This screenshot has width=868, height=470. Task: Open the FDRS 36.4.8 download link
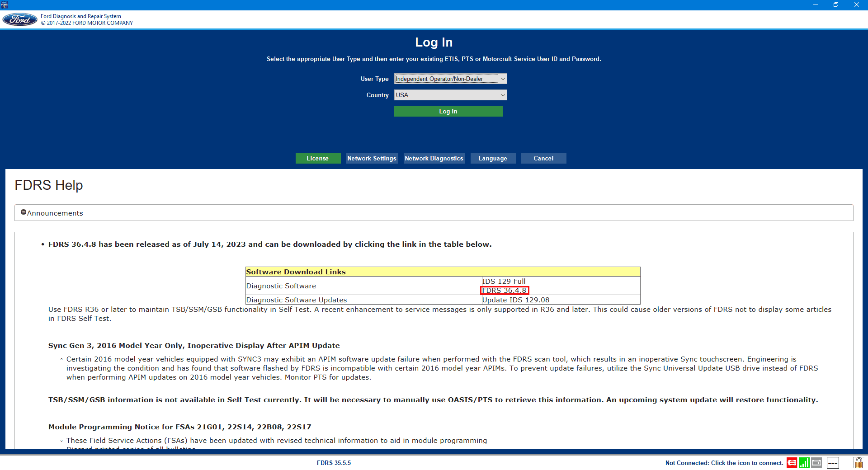click(504, 291)
